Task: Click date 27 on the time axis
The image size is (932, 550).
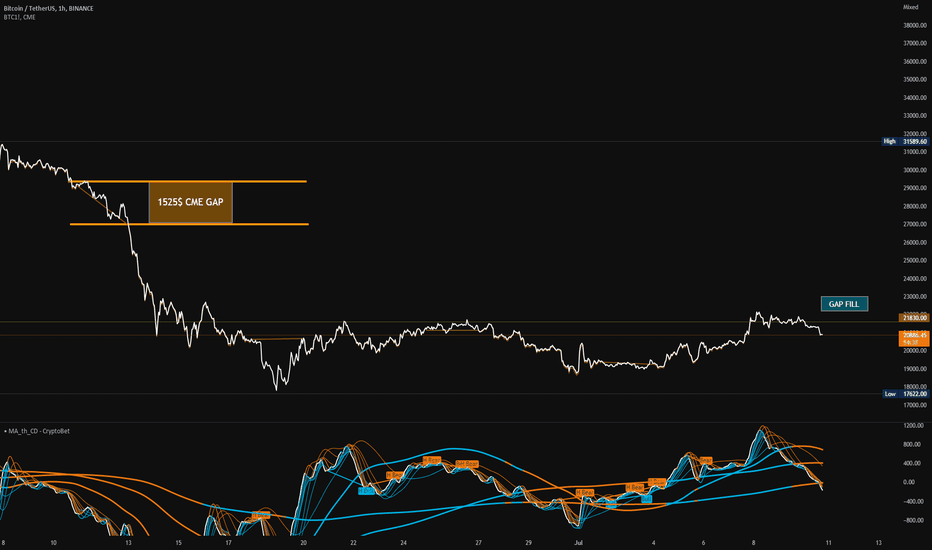Action: (x=478, y=543)
